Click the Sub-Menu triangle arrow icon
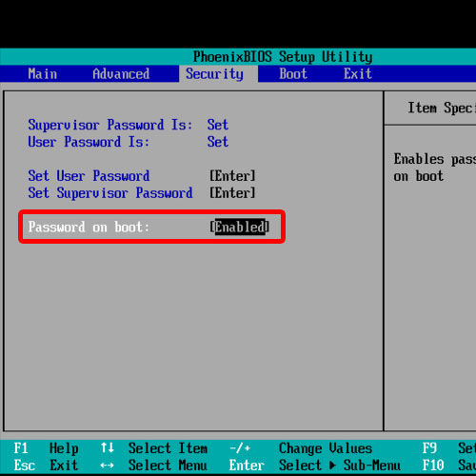The image size is (476, 476). (332, 466)
